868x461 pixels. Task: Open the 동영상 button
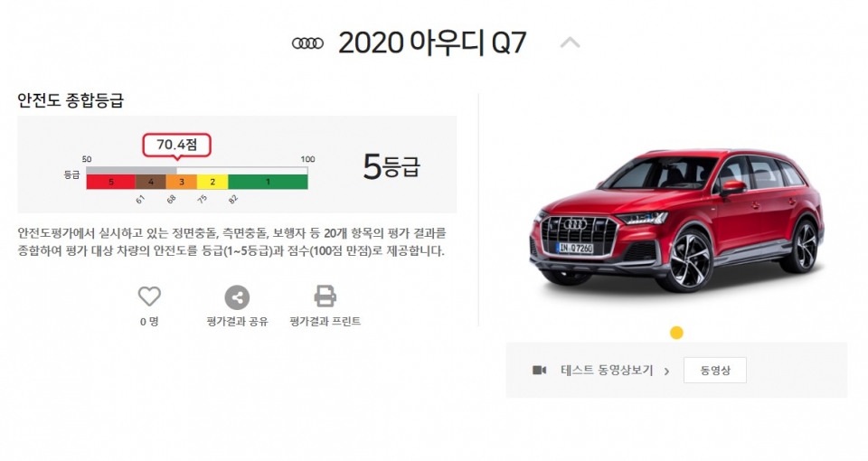click(715, 371)
